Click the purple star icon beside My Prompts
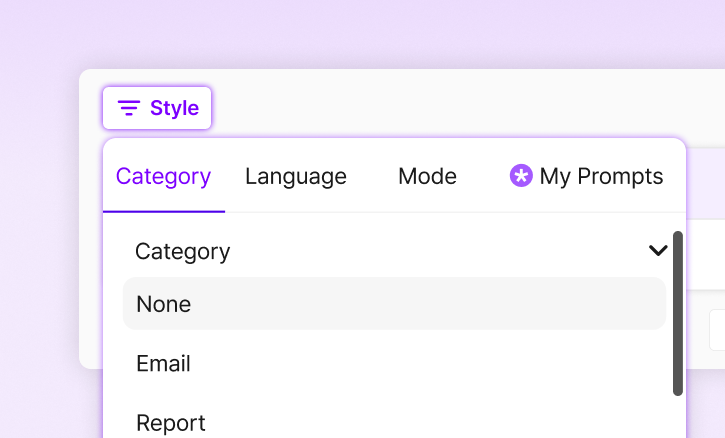This screenshot has height=438, width=725. [521, 177]
